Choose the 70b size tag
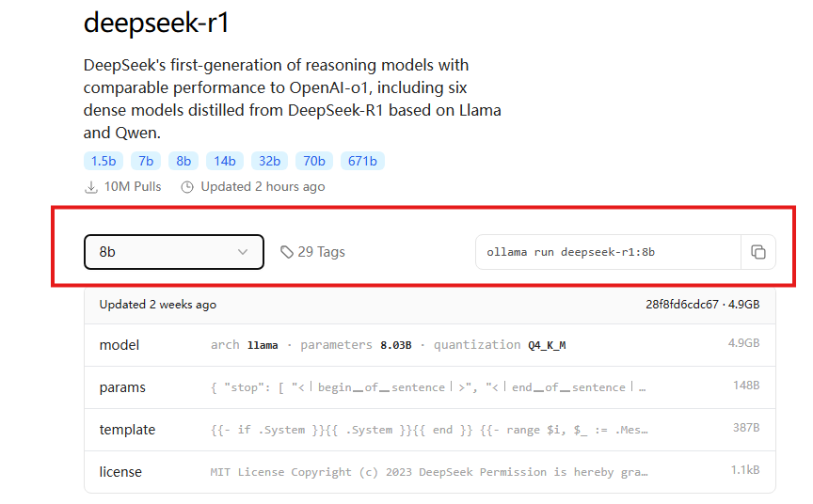 [314, 161]
